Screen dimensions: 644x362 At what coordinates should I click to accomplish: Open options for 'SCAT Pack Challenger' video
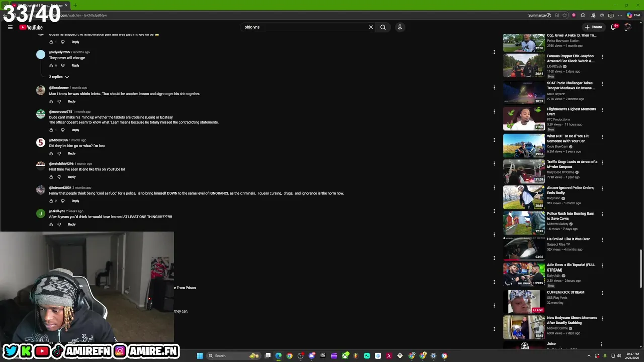(x=602, y=84)
